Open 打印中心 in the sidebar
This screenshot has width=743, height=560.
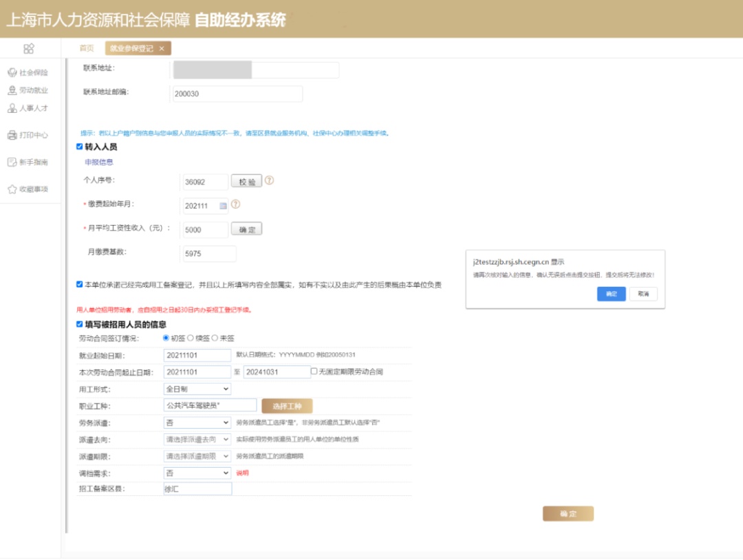[x=28, y=135]
